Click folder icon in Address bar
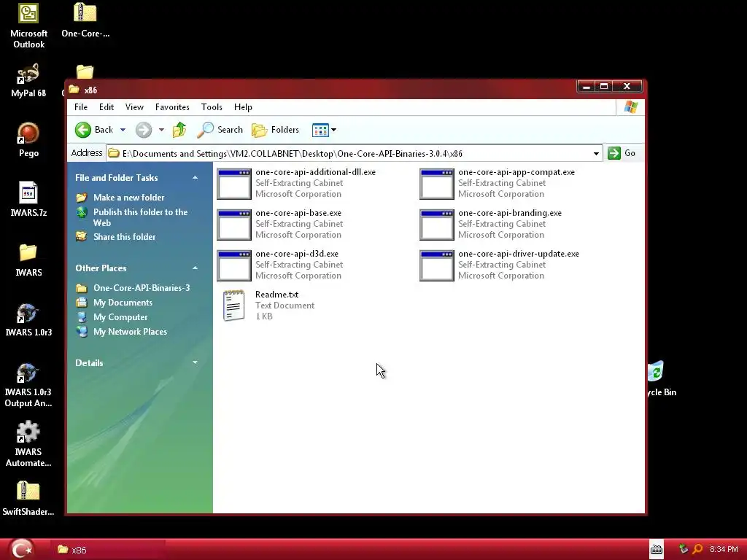Viewport: 747px width, 560px height. pos(113,153)
